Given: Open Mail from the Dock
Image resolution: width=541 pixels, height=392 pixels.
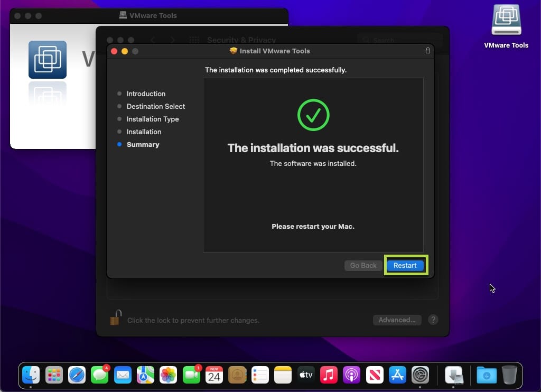Looking at the screenshot, I should tap(123, 375).
